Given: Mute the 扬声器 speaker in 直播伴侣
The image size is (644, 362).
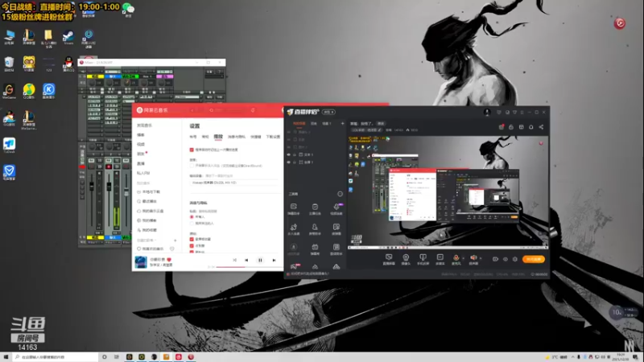Looking at the screenshot, I should coord(473,257).
